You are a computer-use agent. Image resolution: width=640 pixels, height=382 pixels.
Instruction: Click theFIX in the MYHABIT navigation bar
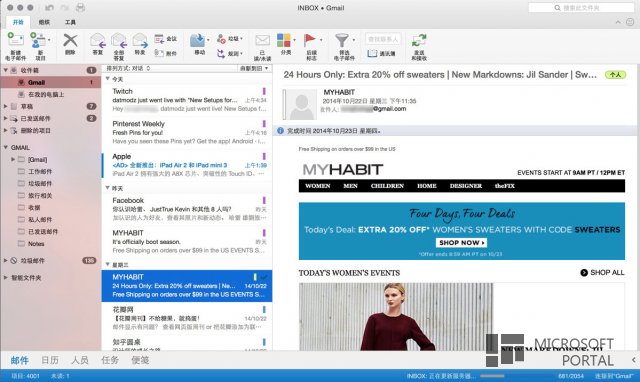505,186
